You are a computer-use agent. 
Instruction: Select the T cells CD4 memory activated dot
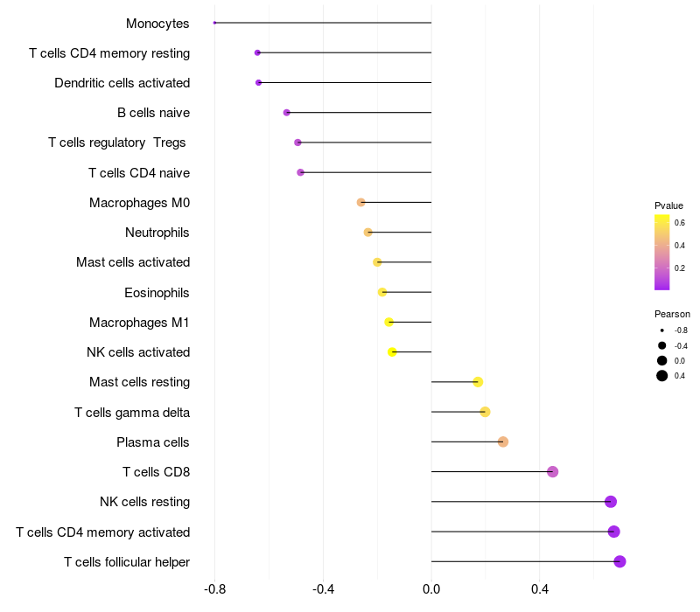pyautogui.click(x=614, y=532)
